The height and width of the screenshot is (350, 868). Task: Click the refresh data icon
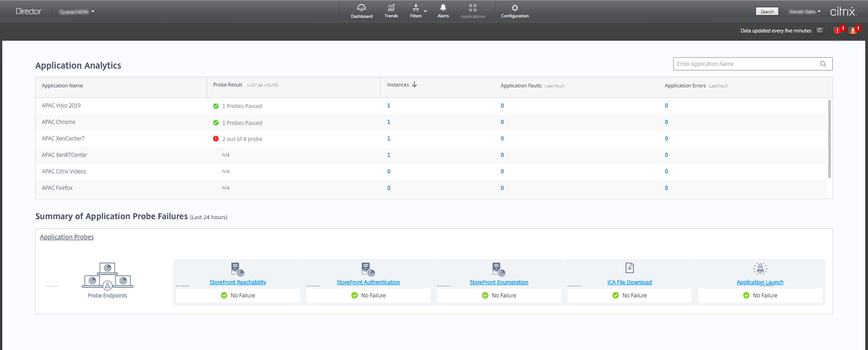[820, 31]
